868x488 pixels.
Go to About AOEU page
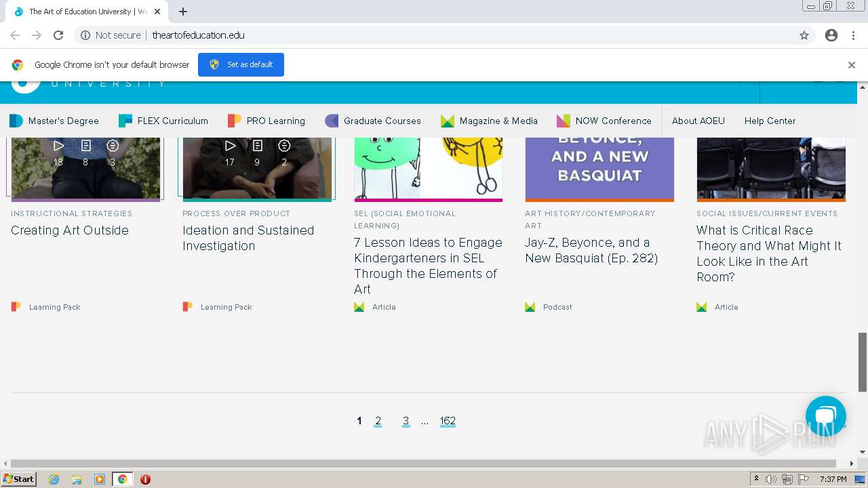[x=698, y=121]
